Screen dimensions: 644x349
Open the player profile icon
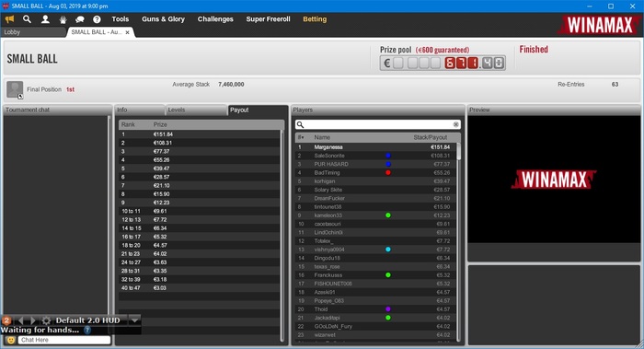[x=45, y=19]
